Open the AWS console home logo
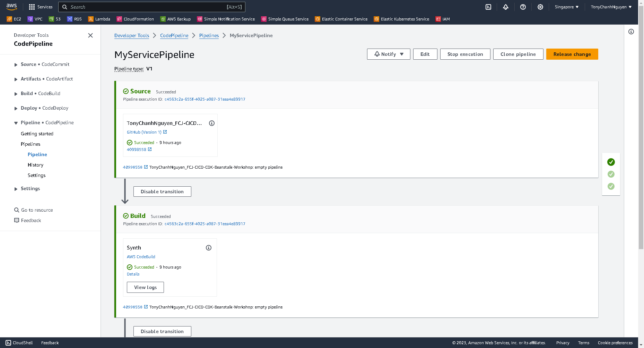This screenshot has width=644, height=348. [x=11, y=7]
